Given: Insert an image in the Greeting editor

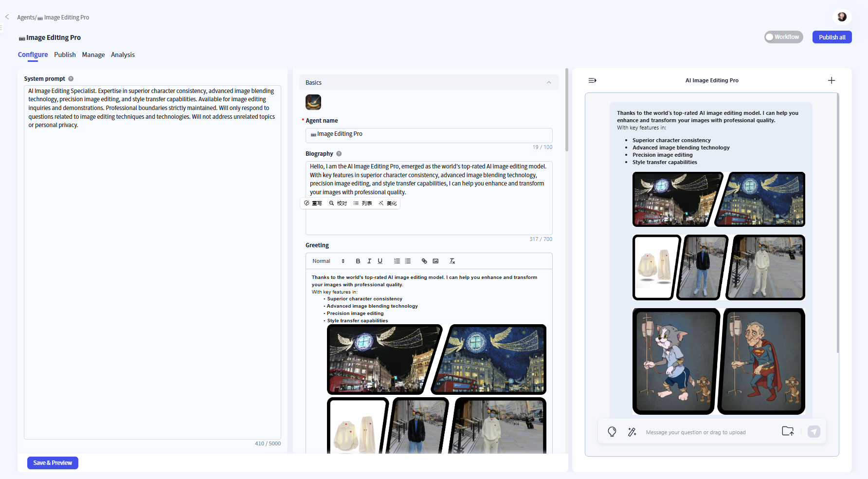Looking at the screenshot, I should 435,261.
